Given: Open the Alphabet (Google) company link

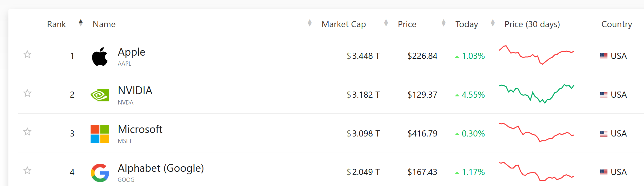Looking at the screenshot, I should pos(161,168).
